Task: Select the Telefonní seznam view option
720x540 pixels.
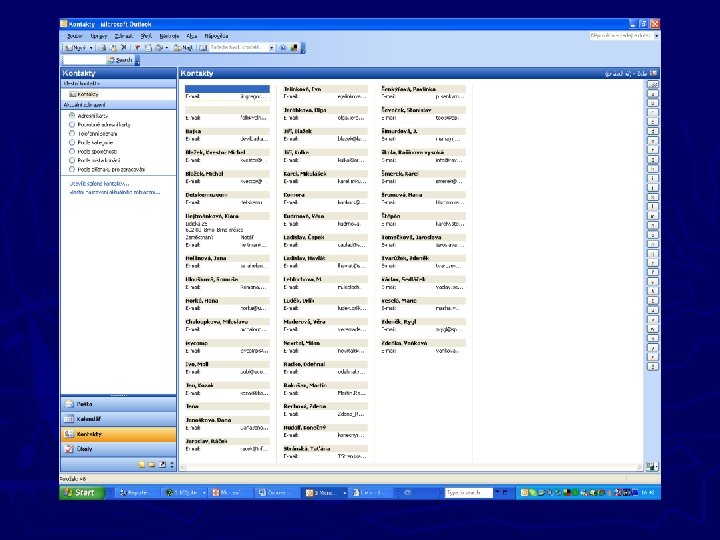Action: click(93, 134)
